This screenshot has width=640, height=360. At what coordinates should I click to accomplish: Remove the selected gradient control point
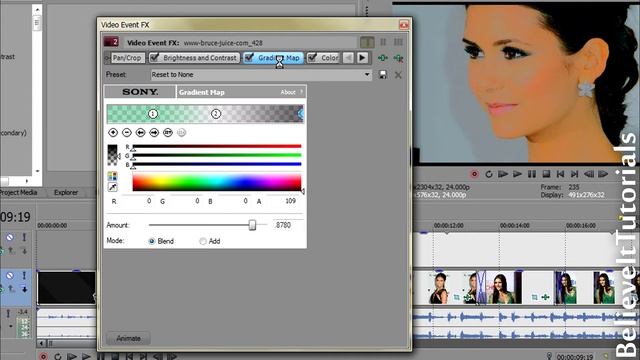coord(127,132)
